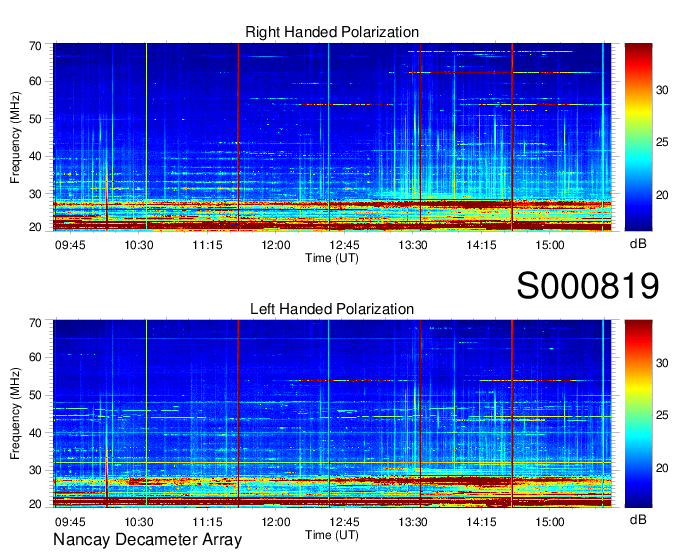The width and height of the screenshot is (680, 552).
Task: Click the 20 value on lower color bar
Action: [x=662, y=467]
